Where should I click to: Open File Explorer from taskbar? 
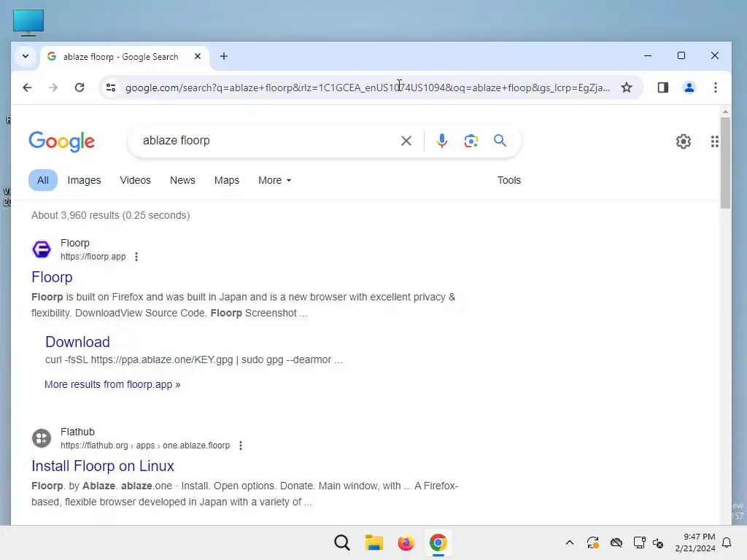374,542
